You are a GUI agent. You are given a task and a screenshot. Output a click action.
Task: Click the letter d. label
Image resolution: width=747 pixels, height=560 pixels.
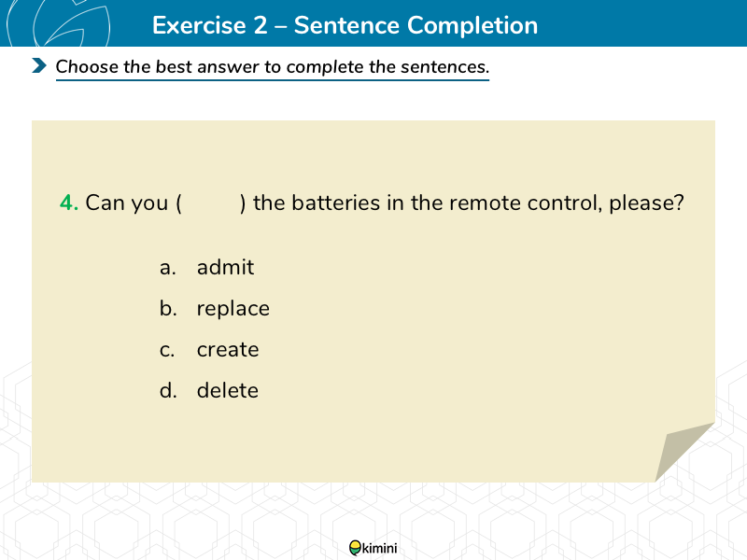(x=168, y=390)
